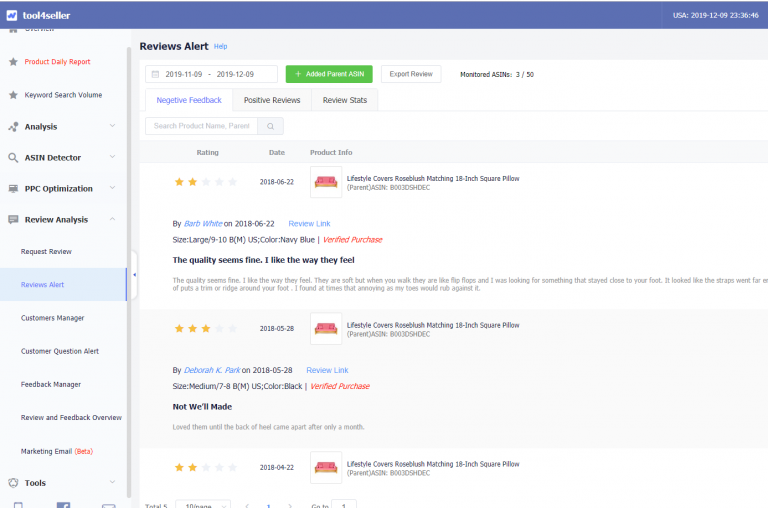Click two-star rating of 2018-06-22 review
The height and width of the screenshot is (508, 768).
206,182
